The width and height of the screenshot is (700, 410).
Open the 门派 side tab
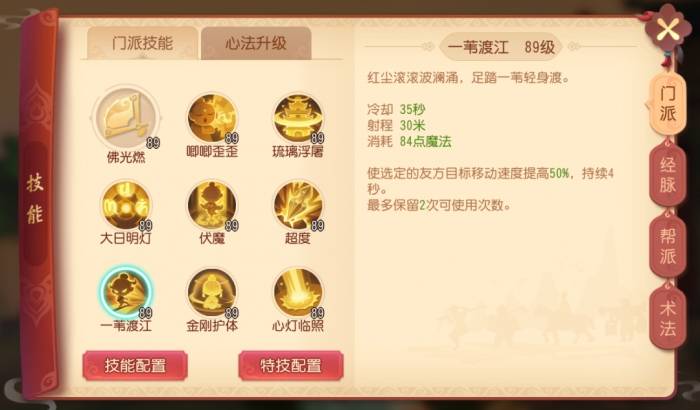(x=667, y=104)
